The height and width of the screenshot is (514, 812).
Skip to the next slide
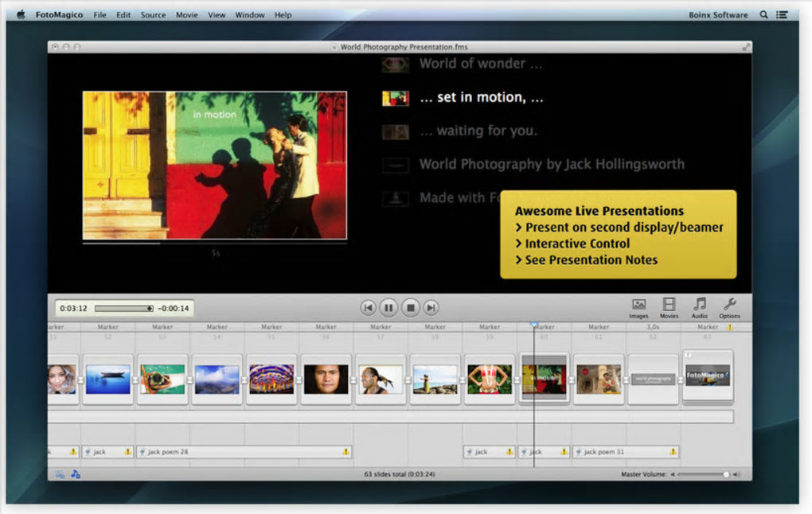tap(431, 307)
